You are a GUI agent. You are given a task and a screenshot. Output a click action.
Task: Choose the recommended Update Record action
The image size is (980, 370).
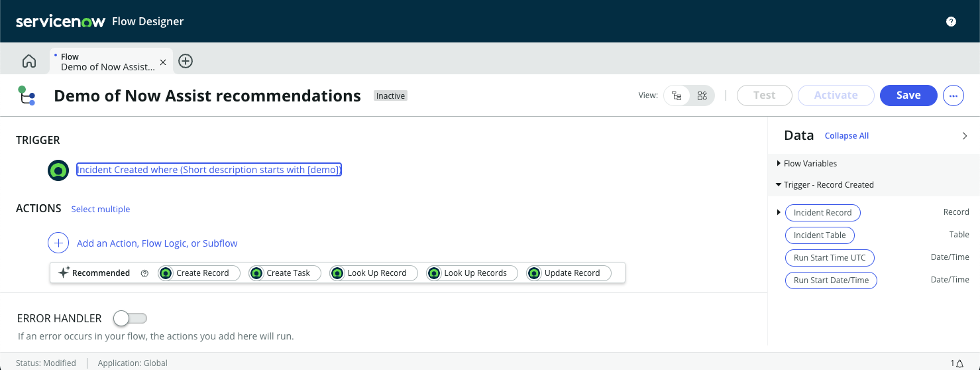click(569, 273)
